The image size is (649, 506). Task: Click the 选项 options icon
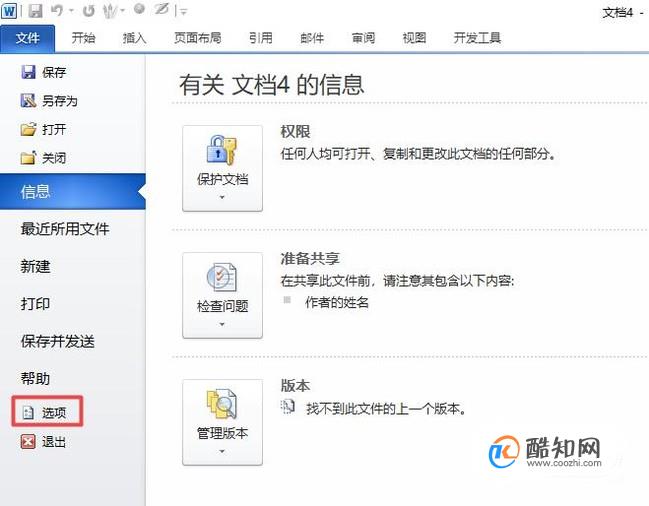(28, 412)
